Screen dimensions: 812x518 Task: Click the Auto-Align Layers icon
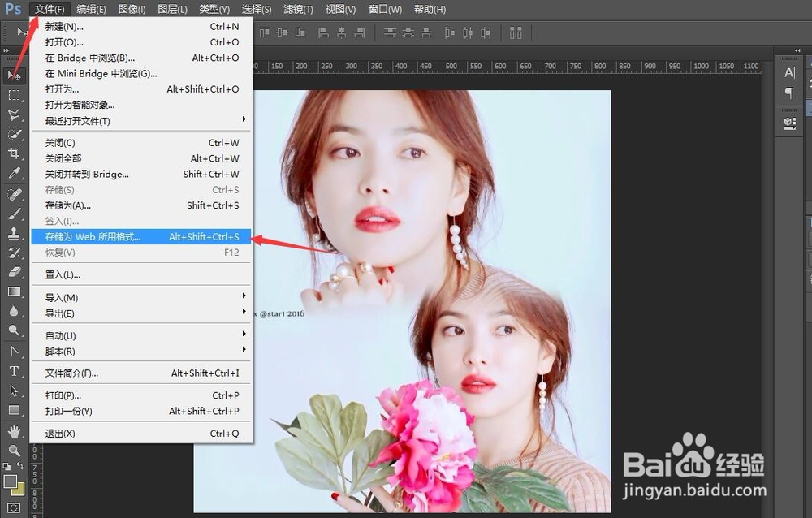pyautogui.click(x=516, y=33)
